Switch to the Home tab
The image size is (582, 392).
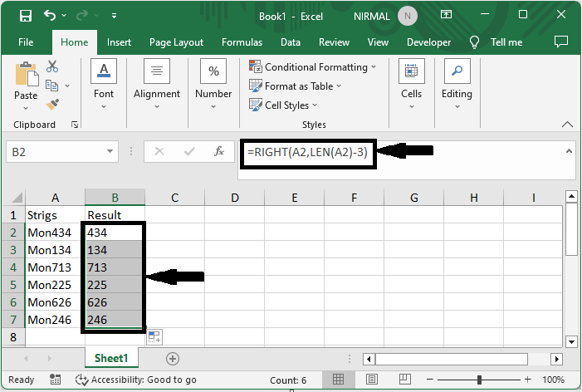coord(74,42)
